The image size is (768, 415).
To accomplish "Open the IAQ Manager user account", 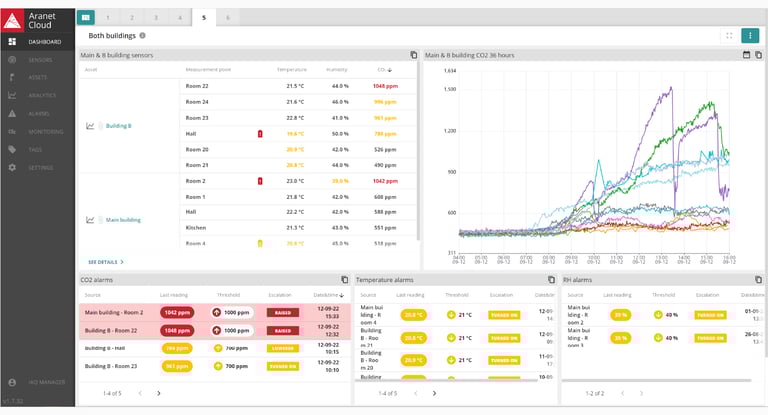I will tap(38, 382).
